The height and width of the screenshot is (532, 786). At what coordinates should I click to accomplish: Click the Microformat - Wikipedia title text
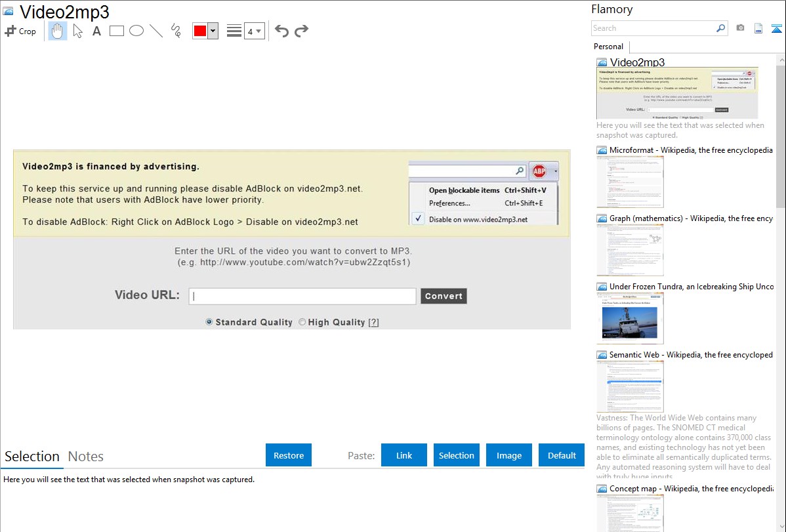691,150
